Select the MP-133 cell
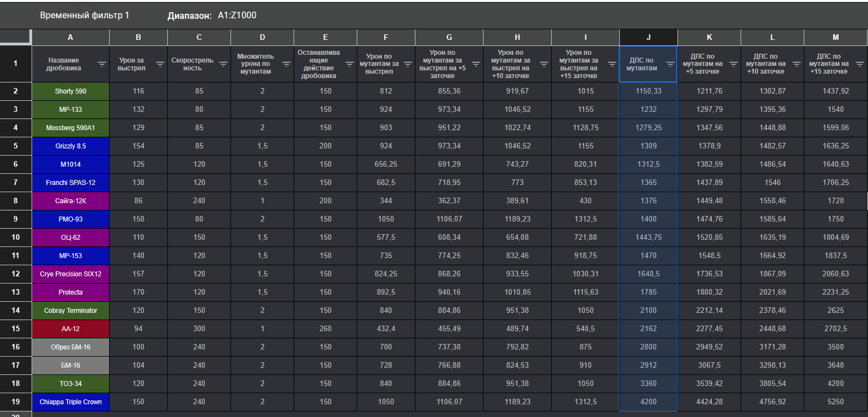The image size is (868, 417). (70, 109)
